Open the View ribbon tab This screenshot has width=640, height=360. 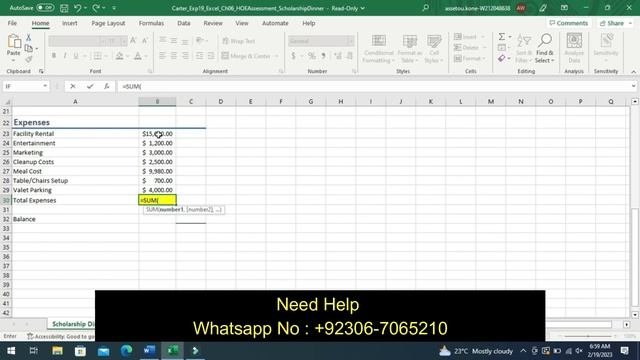[x=242, y=23]
